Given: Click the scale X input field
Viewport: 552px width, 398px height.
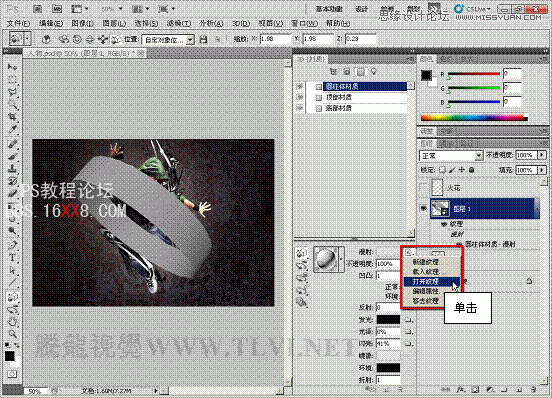Looking at the screenshot, I should pyautogui.click(x=275, y=39).
